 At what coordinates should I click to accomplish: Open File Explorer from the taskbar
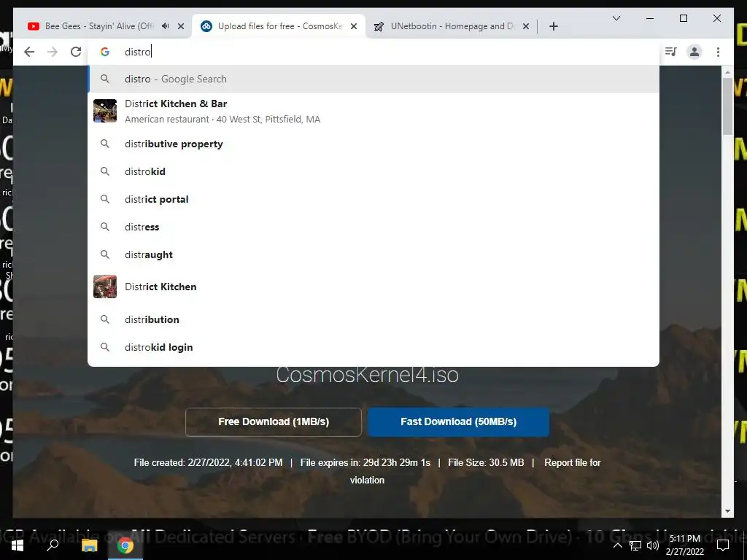tap(89, 545)
